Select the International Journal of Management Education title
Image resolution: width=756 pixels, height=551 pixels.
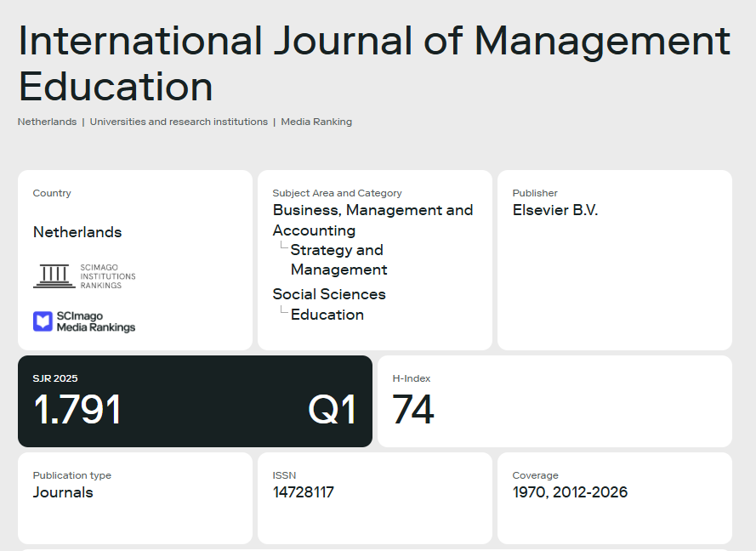click(375, 63)
